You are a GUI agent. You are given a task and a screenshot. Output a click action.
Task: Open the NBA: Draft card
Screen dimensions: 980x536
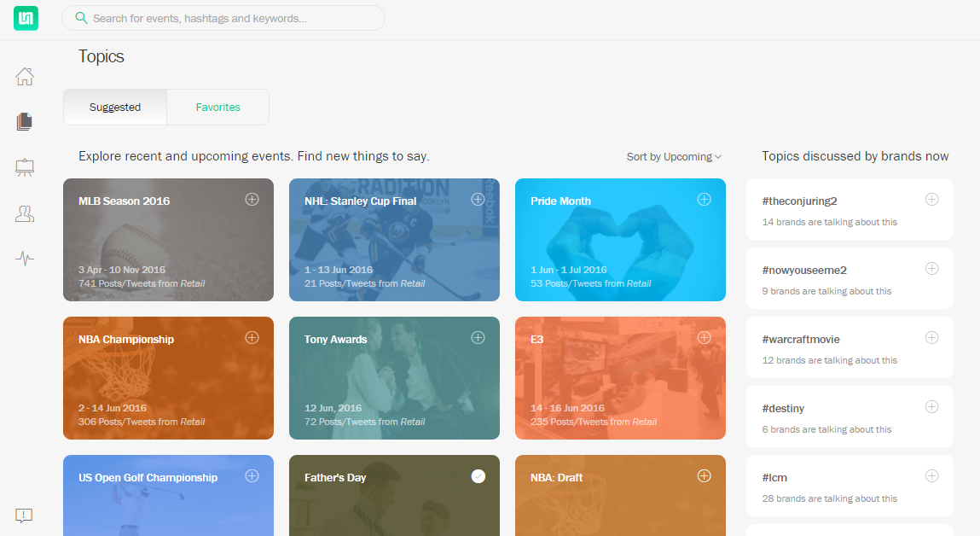pyautogui.click(x=620, y=495)
